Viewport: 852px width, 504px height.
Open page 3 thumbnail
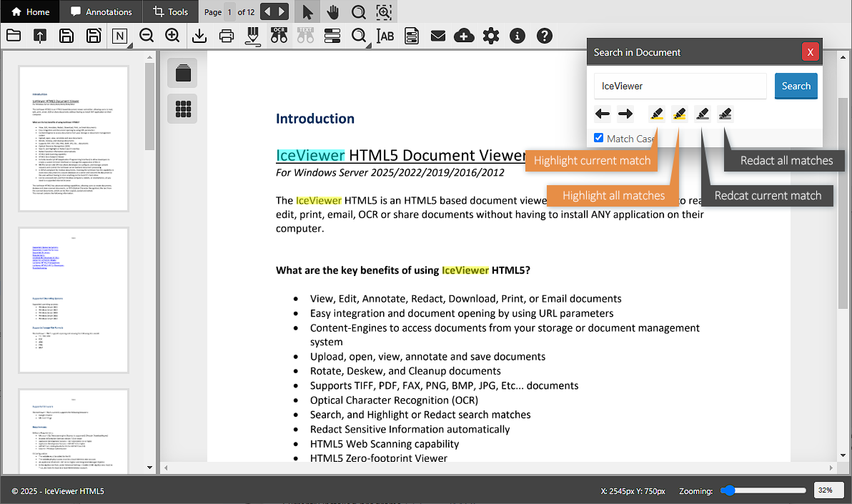click(74, 430)
